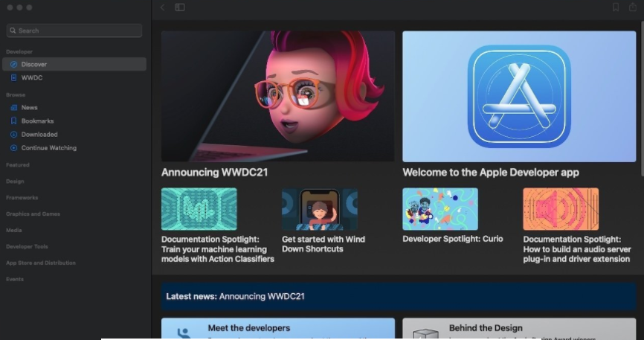Image resolution: width=644 pixels, height=340 pixels.
Task: Click the WWDC icon in sidebar
Action: pyautogui.click(x=13, y=78)
